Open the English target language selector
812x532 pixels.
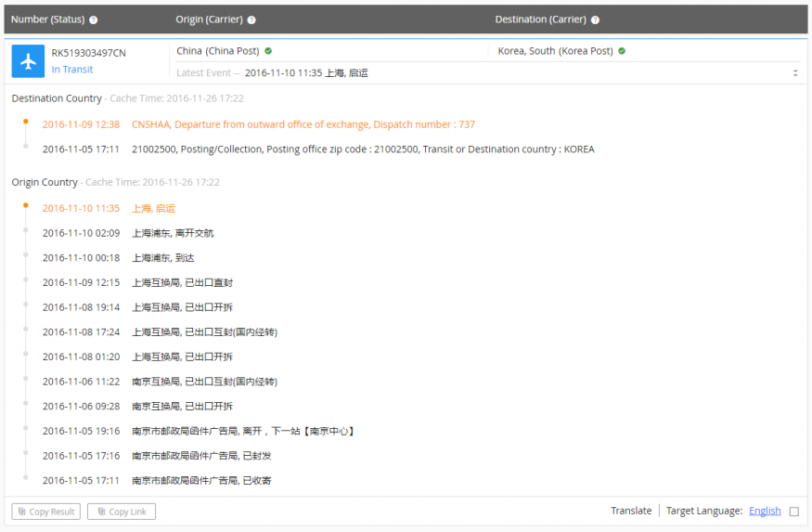[765, 511]
